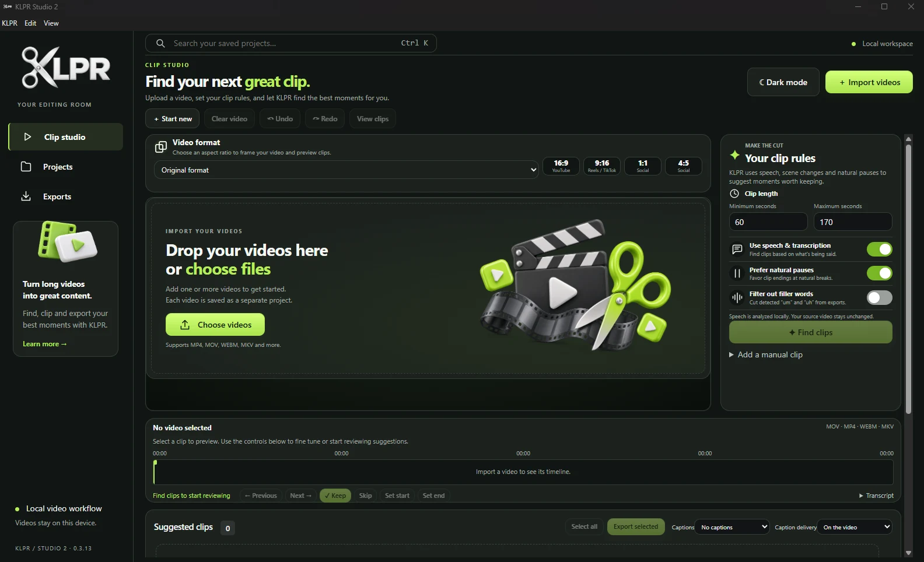Viewport: 924px width, 562px height.
Task: Click scrollbar down arrow
Action: [x=908, y=553]
